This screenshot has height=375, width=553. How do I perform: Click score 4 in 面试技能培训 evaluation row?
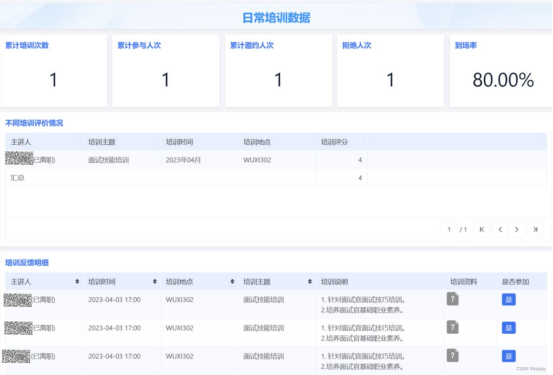(x=360, y=160)
